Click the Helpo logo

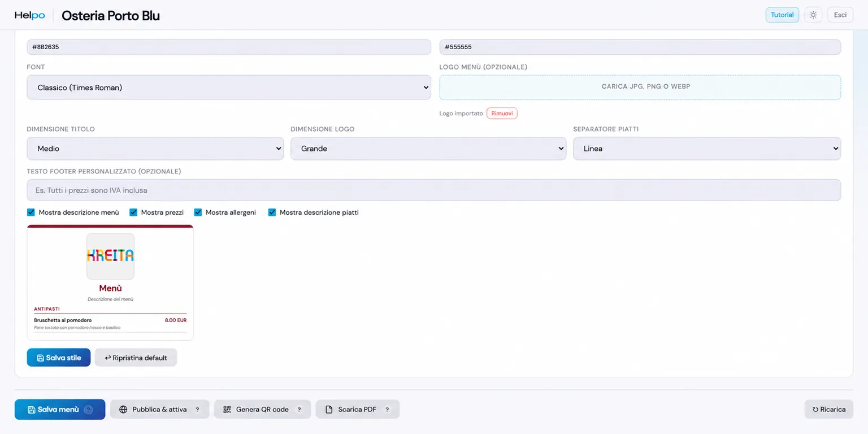click(30, 15)
